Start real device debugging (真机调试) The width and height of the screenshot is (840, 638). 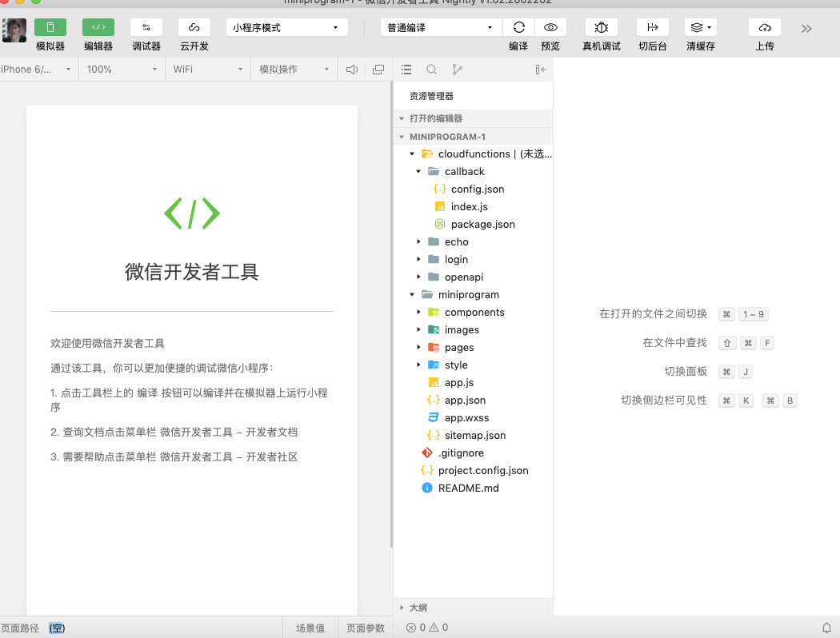click(x=601, y=27)
